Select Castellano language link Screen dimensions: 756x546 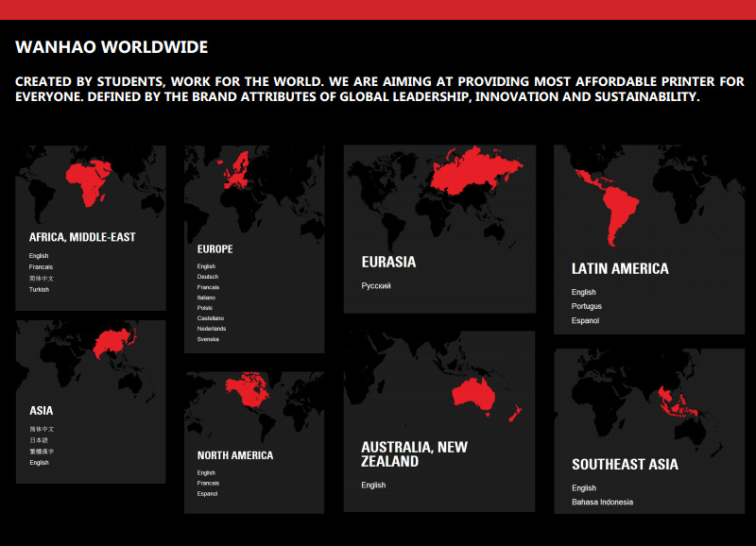tap(211, 318)
